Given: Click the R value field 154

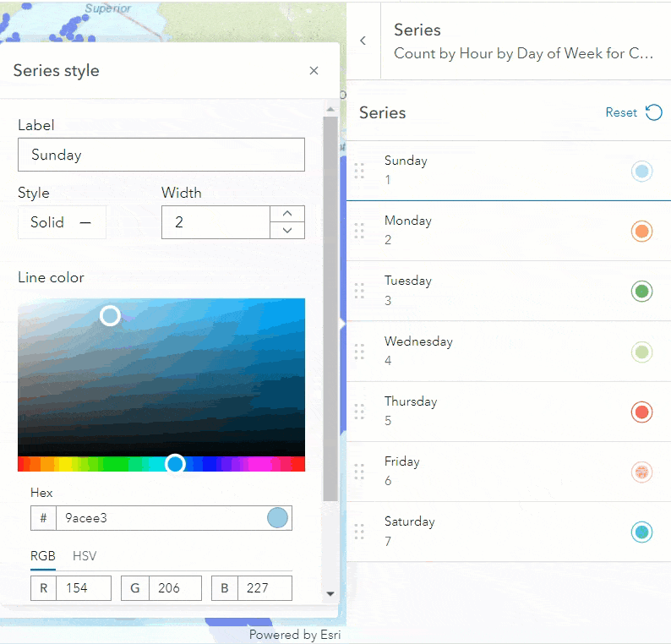Looking at the screenshot, I should (84, 588).
